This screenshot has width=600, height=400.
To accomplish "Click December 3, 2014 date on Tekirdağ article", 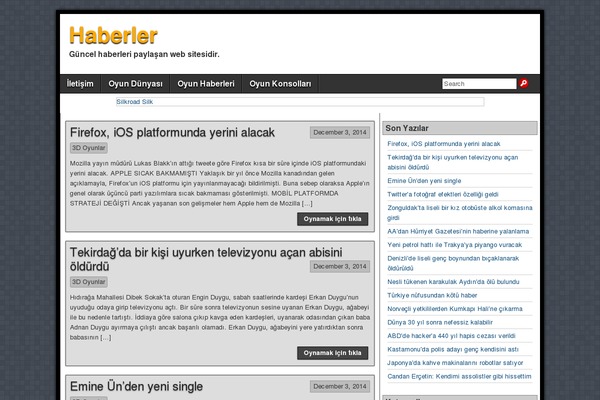I will [340, 266].
